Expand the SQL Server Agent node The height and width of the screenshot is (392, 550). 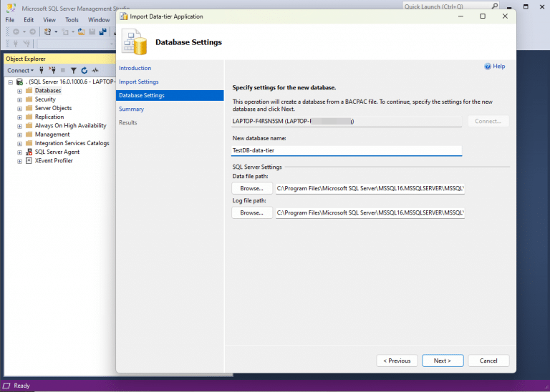(19, 152)
